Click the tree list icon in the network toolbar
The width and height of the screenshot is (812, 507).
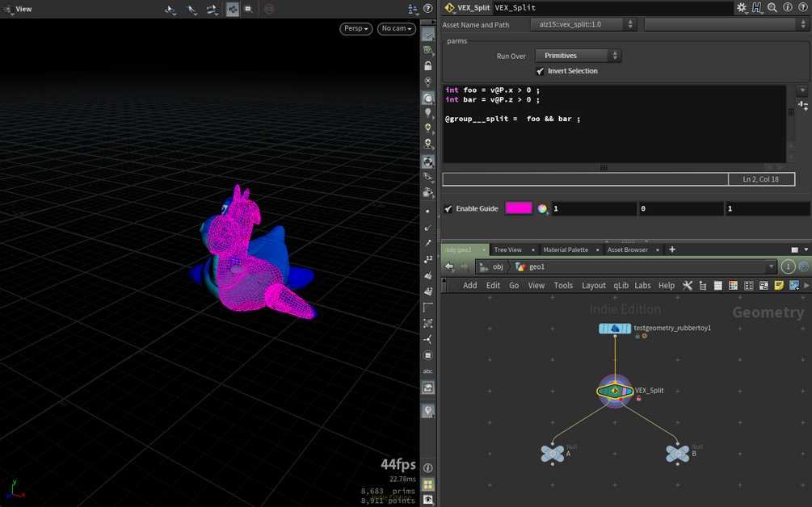703,286
